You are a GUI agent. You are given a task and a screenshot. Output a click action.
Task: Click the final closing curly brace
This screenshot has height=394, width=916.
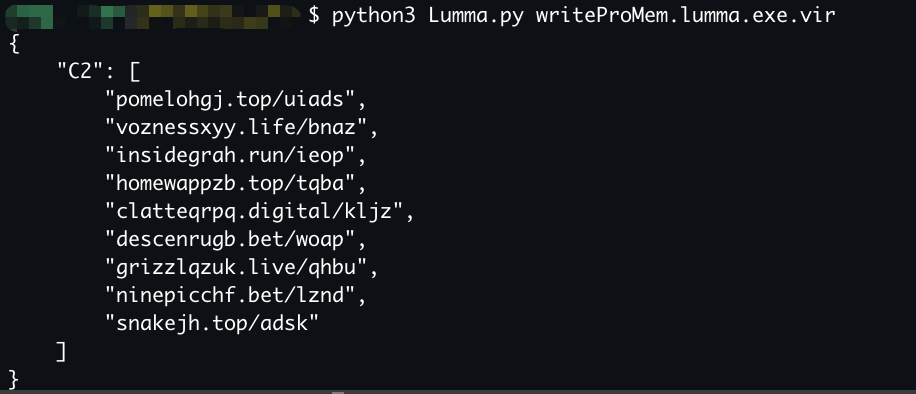tap(15, 380)
